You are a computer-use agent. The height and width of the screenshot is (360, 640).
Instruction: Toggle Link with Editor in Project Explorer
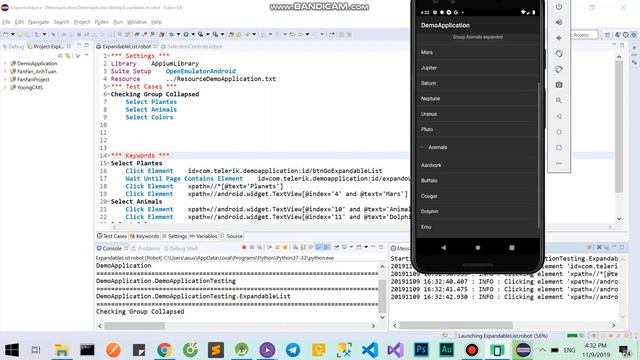click(x=68, y=55)
